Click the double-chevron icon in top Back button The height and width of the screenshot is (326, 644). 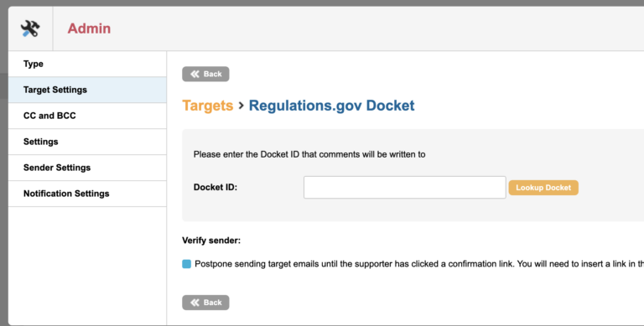[x=195, y=74]
